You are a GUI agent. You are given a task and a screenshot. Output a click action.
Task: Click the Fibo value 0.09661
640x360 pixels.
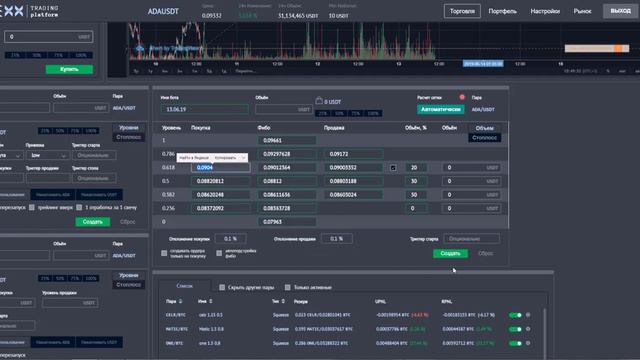coord(287,140)
